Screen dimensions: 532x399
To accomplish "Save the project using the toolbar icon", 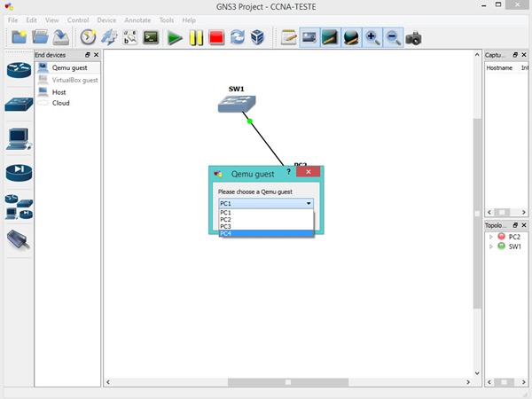I will point(61,37).
